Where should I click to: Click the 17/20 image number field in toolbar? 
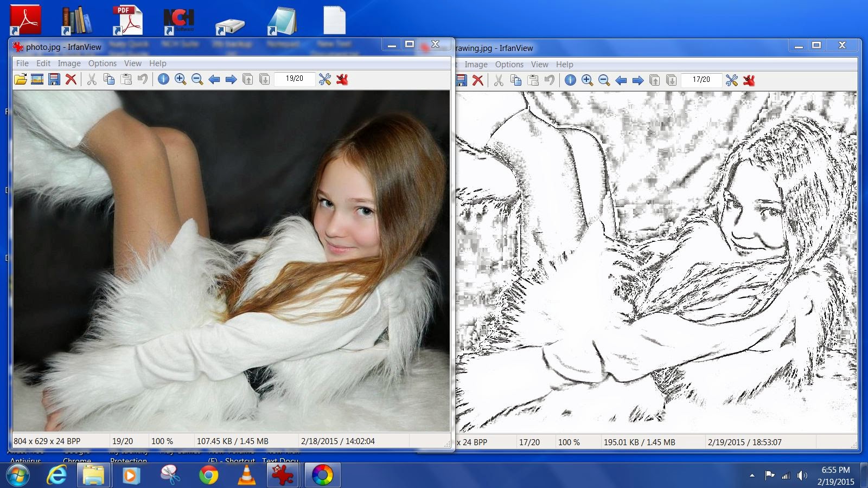pos(701,80)
